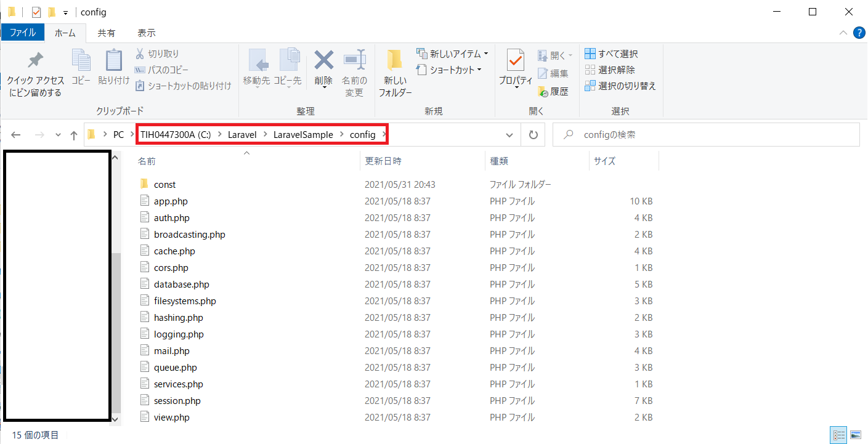Image resolution: width=868 pixels, height=444 pixels.
Task: Click the History (履歴) ribbon item
Action: coord(553,91)
